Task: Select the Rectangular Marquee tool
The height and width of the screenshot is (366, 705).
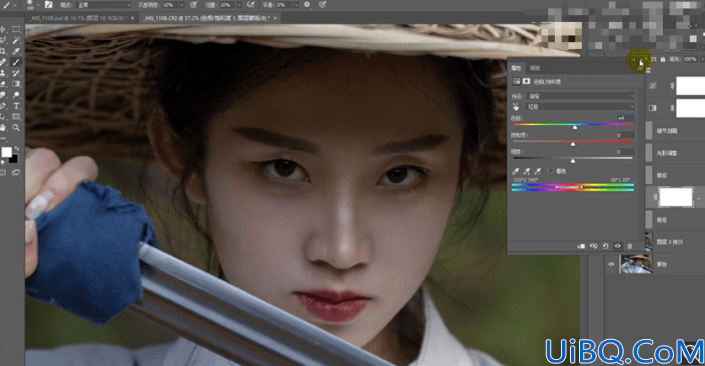Action: (16, 29)
